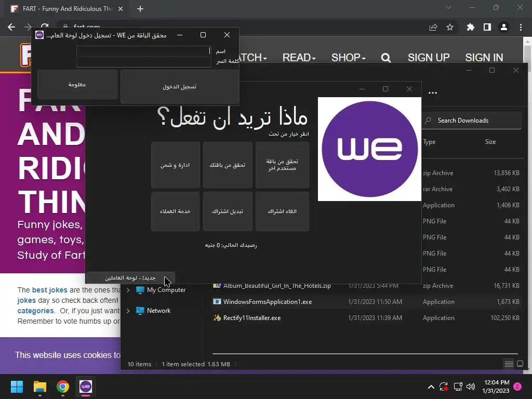This screenshot has height=399, width=532.
Task: Select Network in navigation pane
Action: [158, 311]
